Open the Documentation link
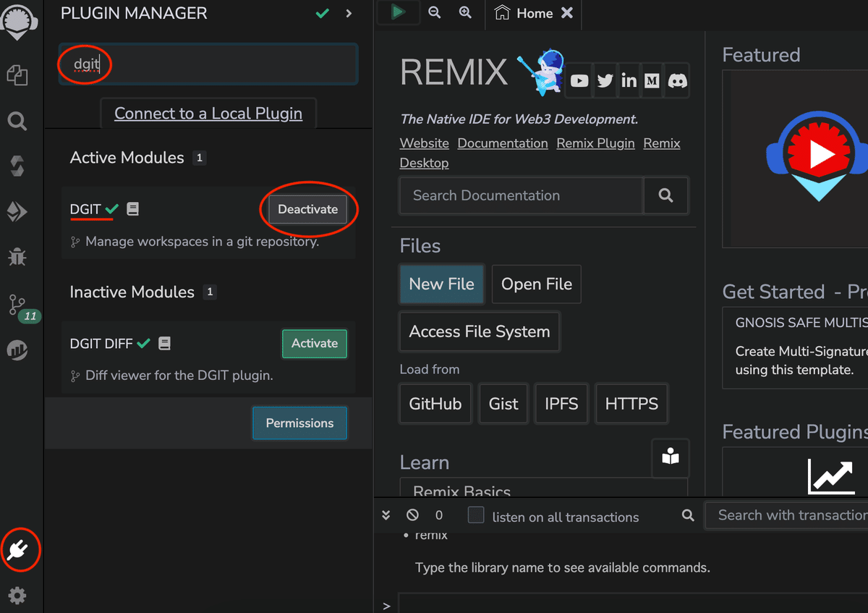The image size is (868, 613). [503, 143]
